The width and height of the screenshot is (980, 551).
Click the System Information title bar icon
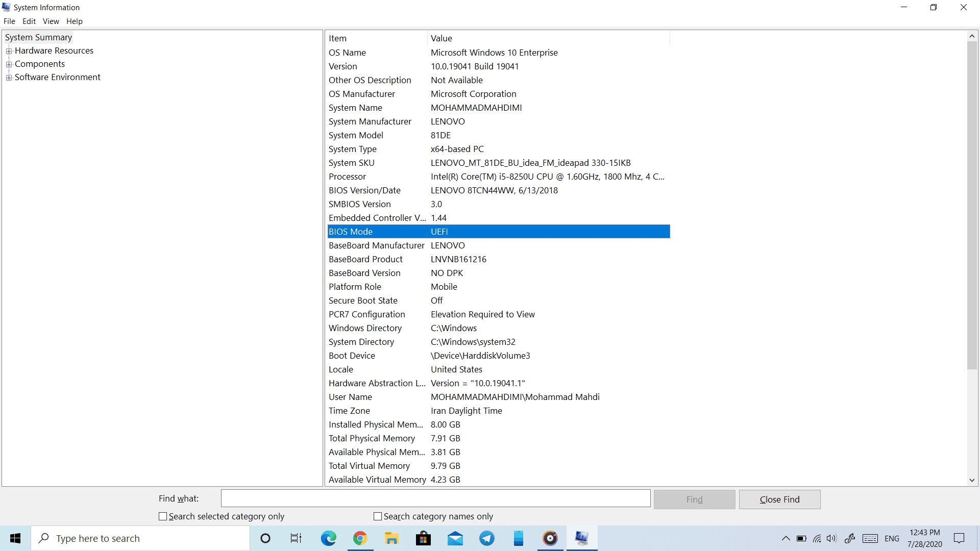[6, 7]
